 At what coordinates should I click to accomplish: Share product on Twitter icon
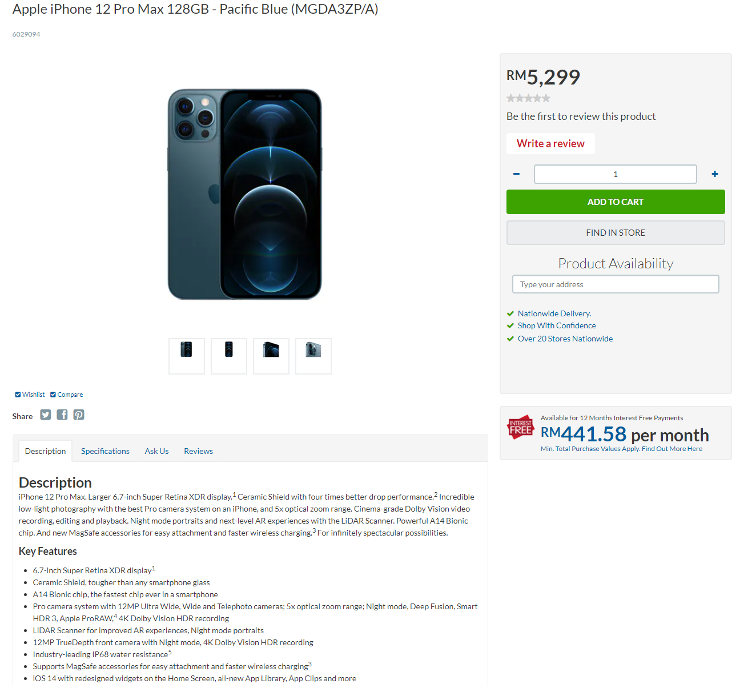(x=46, y=415)
